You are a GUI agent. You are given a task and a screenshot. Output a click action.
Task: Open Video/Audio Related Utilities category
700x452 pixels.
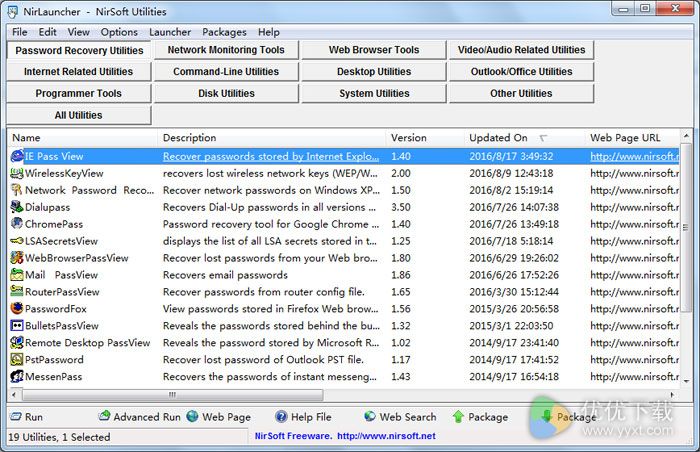[x=521, y=50]
